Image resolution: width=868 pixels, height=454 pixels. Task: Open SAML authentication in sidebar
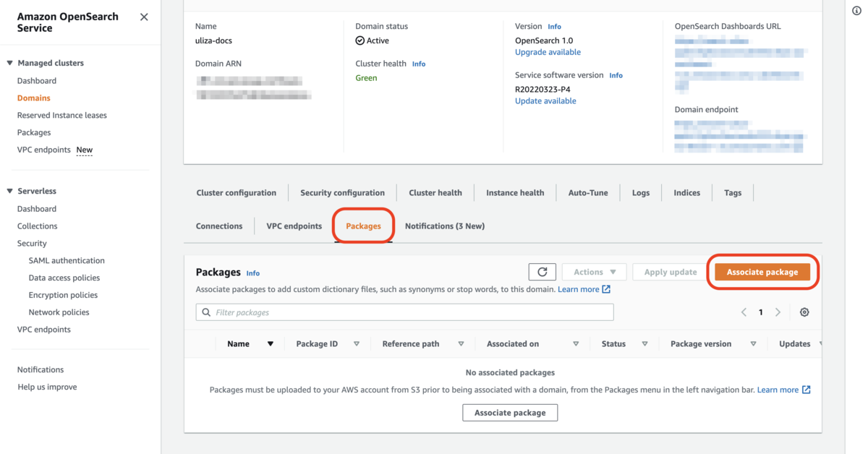[x=67, y=261]
